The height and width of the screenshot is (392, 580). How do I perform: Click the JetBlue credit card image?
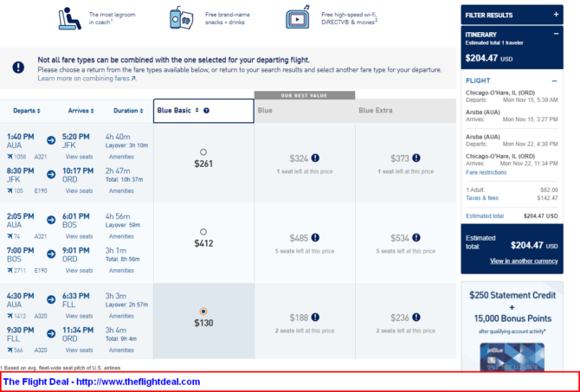pyautogui.click(x=512, y=357)
